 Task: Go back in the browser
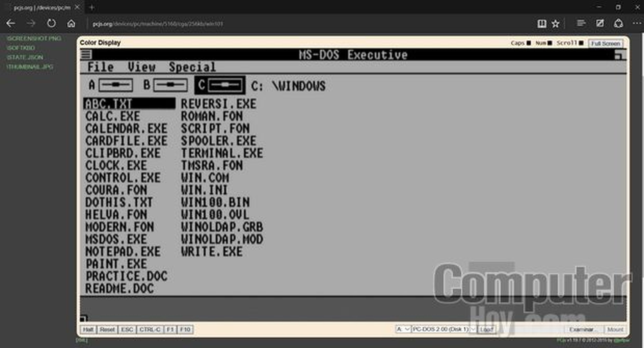(11, 23)
